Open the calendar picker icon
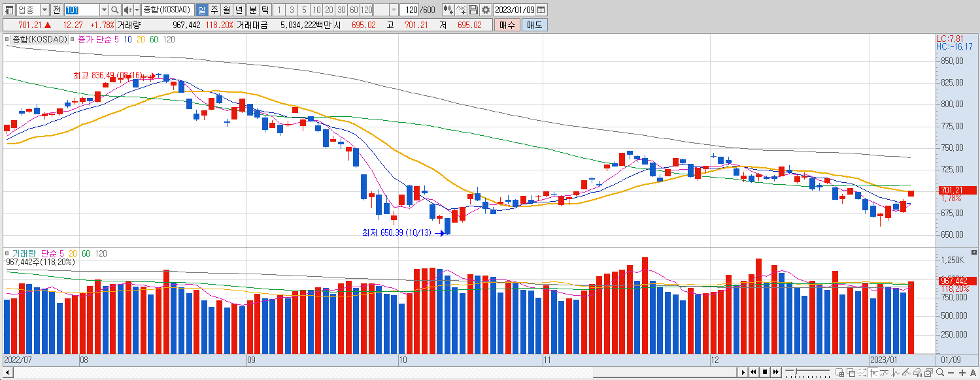Screen dimensions: 980x380 point(541,10)
